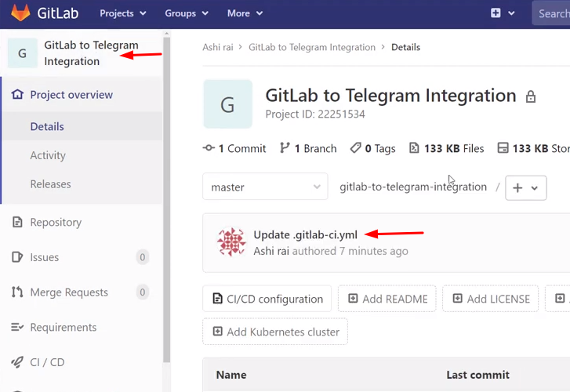Viewport: 570px width, 392px height.
Task: Open GitLab to Telegram Integration sidebar title
Action: tap(91, 53)
